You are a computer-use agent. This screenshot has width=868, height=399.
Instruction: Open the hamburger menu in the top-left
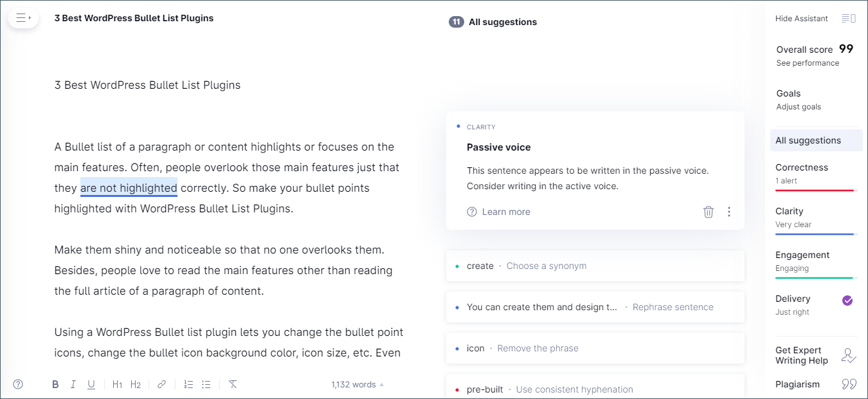(23, 18)
